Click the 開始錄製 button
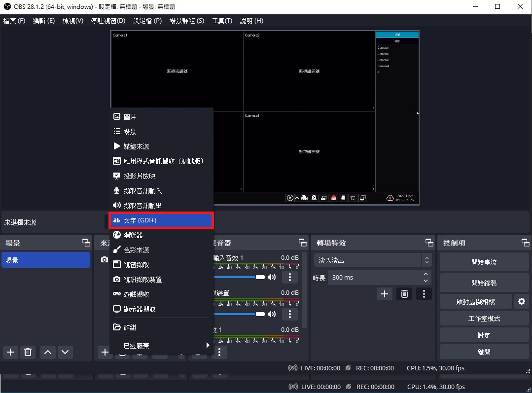The image size is (532, 393). click(484, 283)
